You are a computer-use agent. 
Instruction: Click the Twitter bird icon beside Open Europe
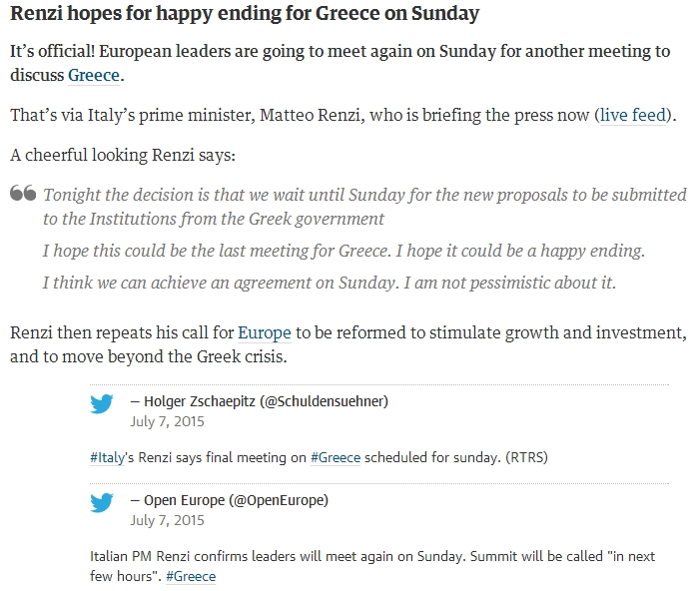click(x=101, y=502)
